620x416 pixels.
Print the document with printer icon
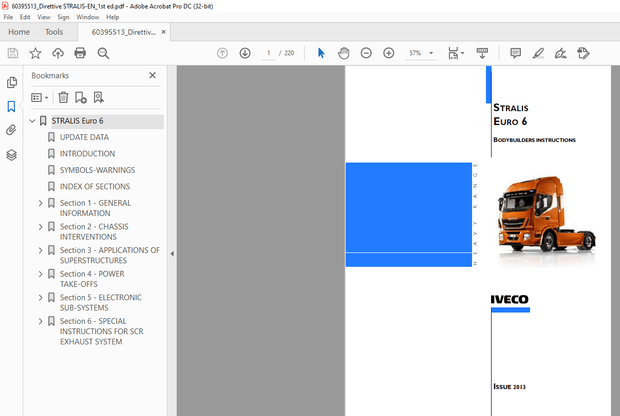pos(80,53)
